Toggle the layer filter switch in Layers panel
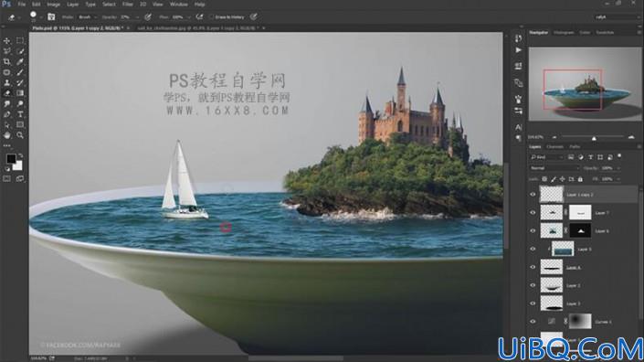Image resolution: width=644 pixels, height=362 pixels. (619, 156)
